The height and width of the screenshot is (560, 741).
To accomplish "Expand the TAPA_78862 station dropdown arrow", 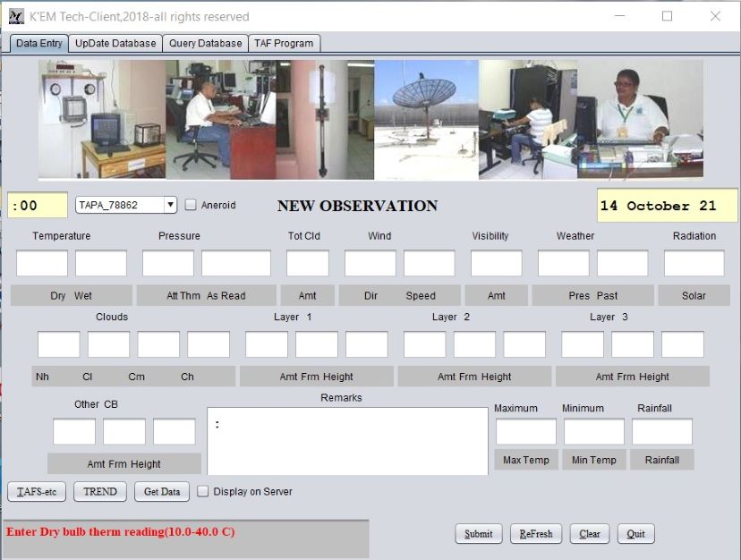I will tap(171, 205).
